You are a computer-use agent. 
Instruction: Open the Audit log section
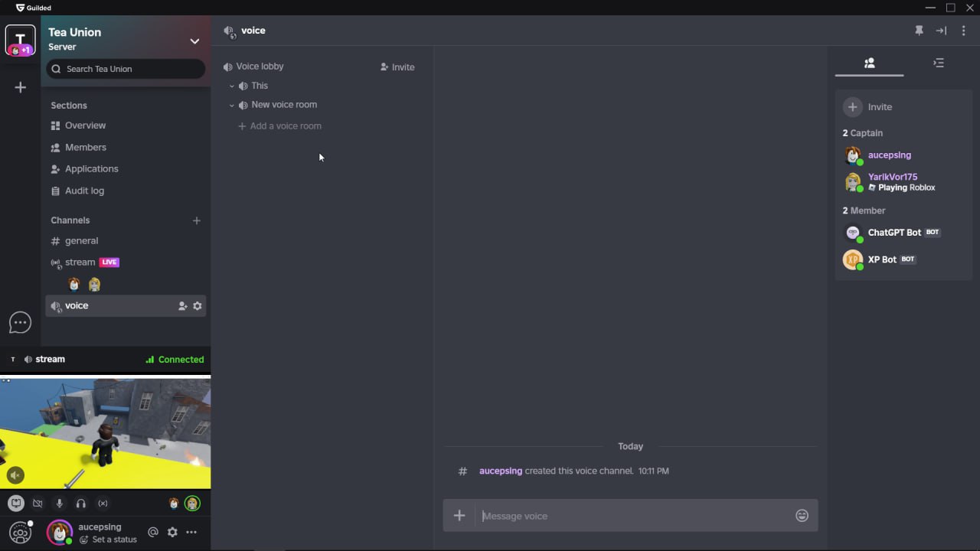84,191
